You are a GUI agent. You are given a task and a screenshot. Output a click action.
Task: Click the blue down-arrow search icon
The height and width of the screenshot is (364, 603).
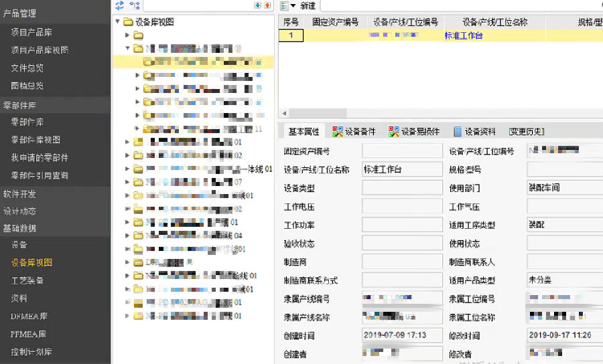coord(258,5)
